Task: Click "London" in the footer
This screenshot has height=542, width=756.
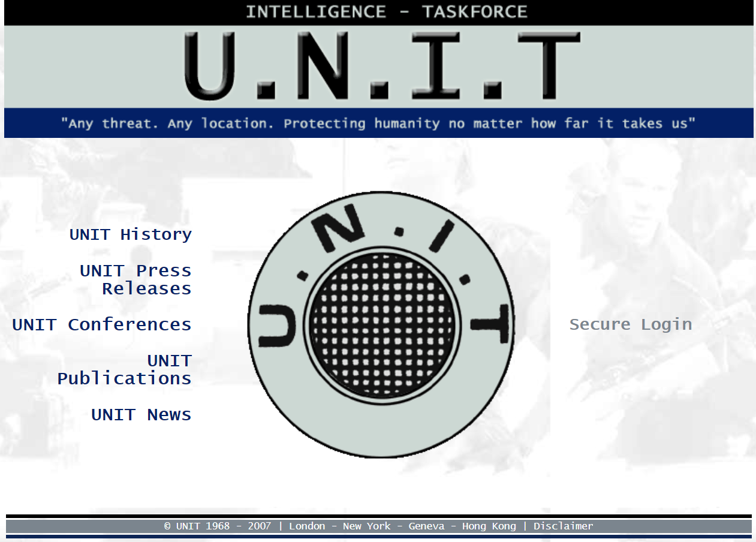Action: pos(307,526)
